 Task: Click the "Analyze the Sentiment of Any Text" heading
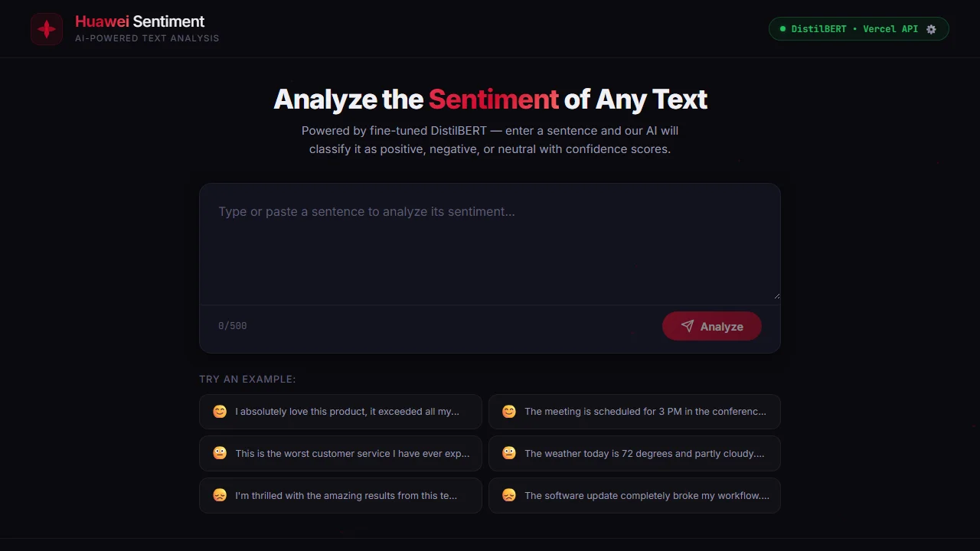click(490, 99)
